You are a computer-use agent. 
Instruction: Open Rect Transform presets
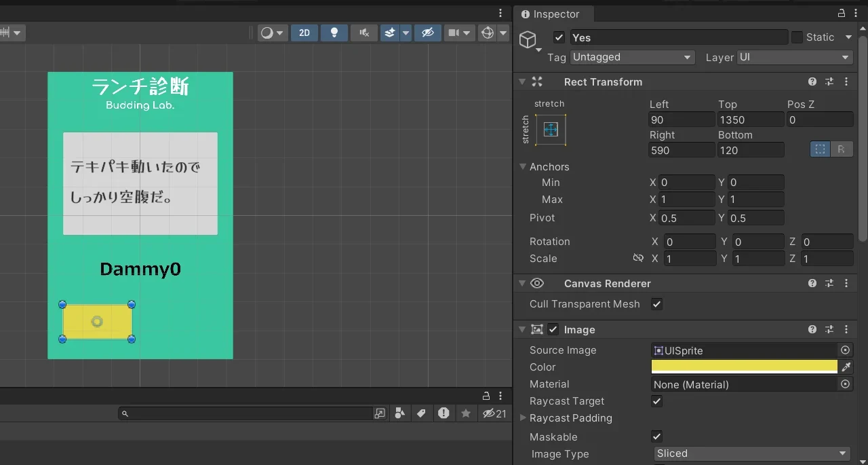coord(829,81)
